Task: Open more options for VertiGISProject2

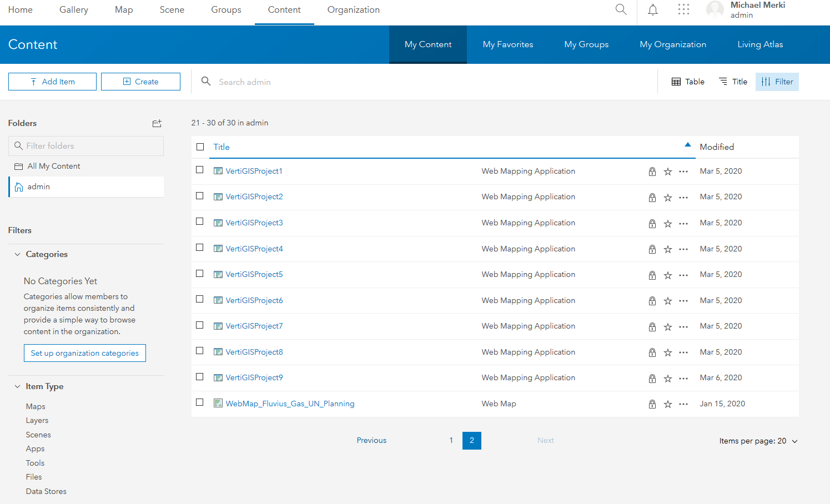Action: [x=683, y=198]
